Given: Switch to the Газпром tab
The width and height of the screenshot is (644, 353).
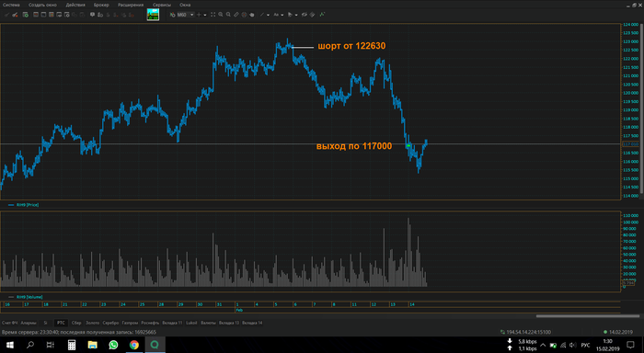Looking at the screenshot, I should pyautogui.click(x=130, y=323).
